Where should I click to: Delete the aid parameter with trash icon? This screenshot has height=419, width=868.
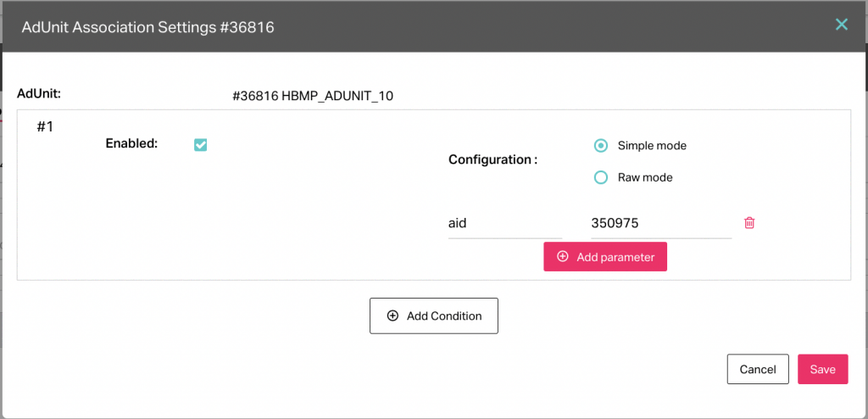pos(749,223)
